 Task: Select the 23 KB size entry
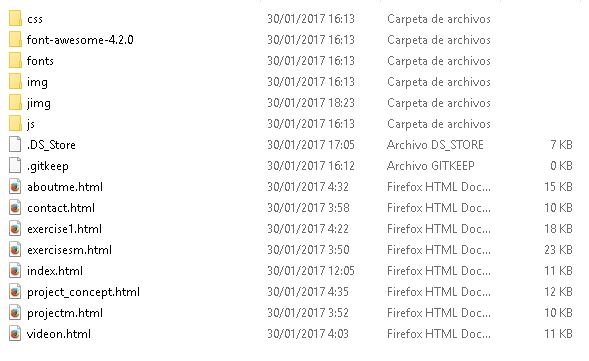[558, 250]
